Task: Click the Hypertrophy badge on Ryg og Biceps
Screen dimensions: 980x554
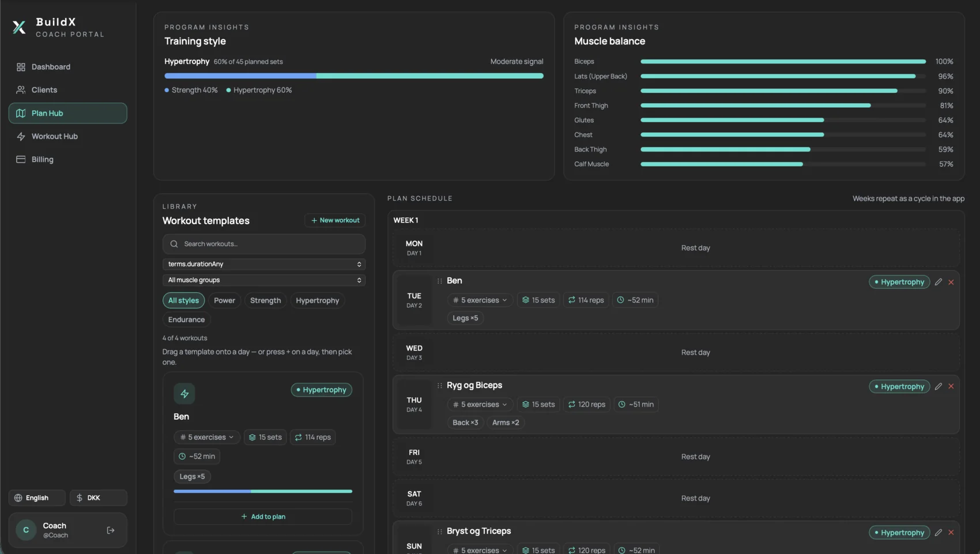Action: [x=899, y=386]
